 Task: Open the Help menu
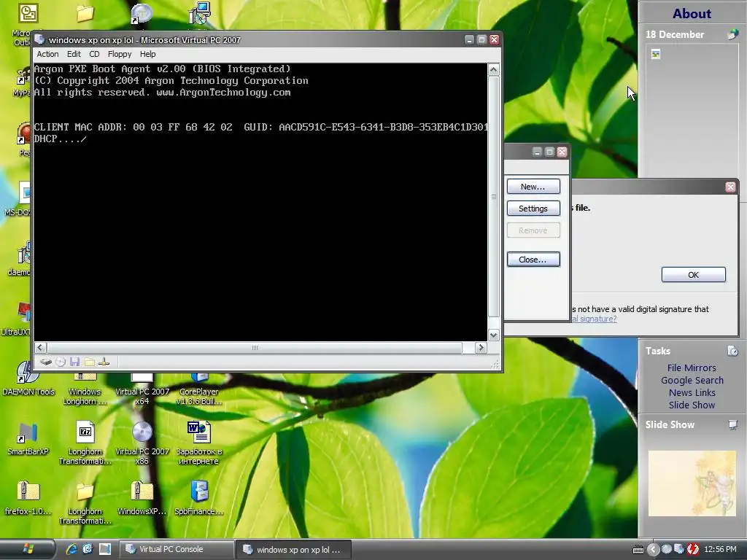click(147, 54)
